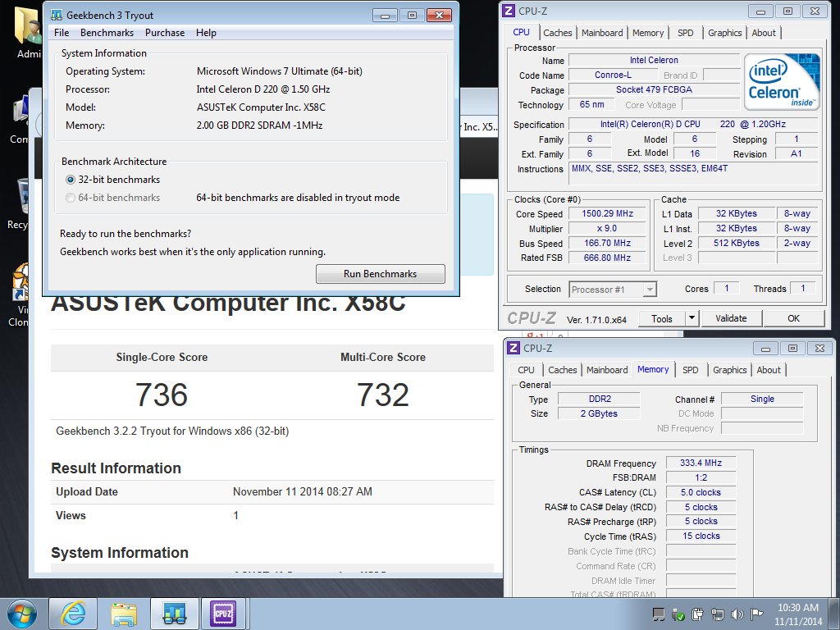Click the Tools button in CPU-Z

(x=662, y=319)
